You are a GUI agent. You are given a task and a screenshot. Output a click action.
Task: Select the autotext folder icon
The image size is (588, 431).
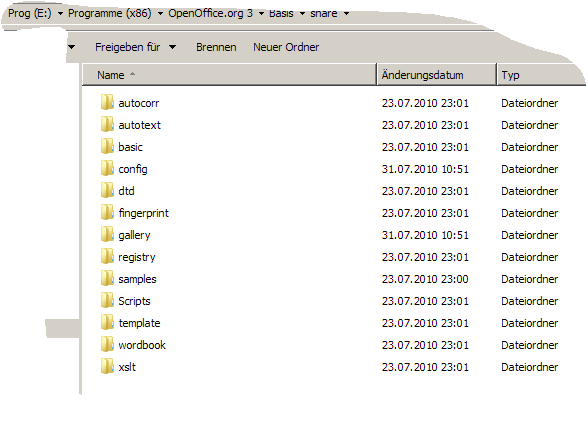pos(107,125)
